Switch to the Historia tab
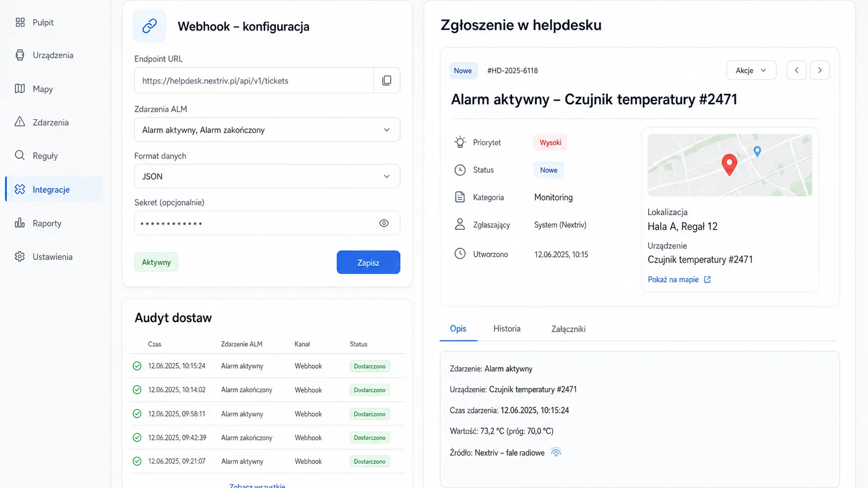Viewport: 868px width, 488px height. (x=507, y=329)
